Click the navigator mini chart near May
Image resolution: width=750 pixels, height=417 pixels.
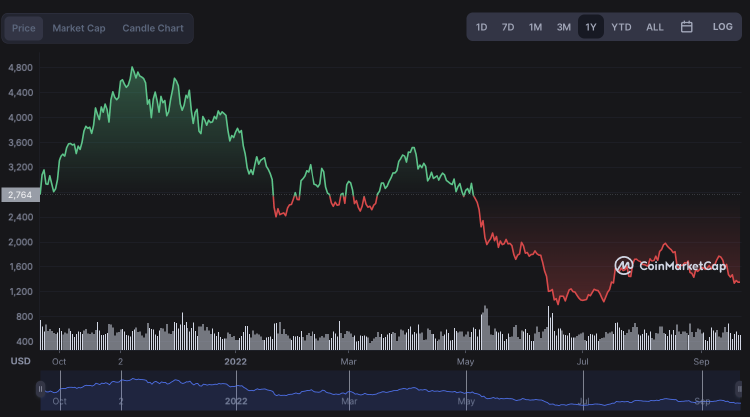[465, 391]
